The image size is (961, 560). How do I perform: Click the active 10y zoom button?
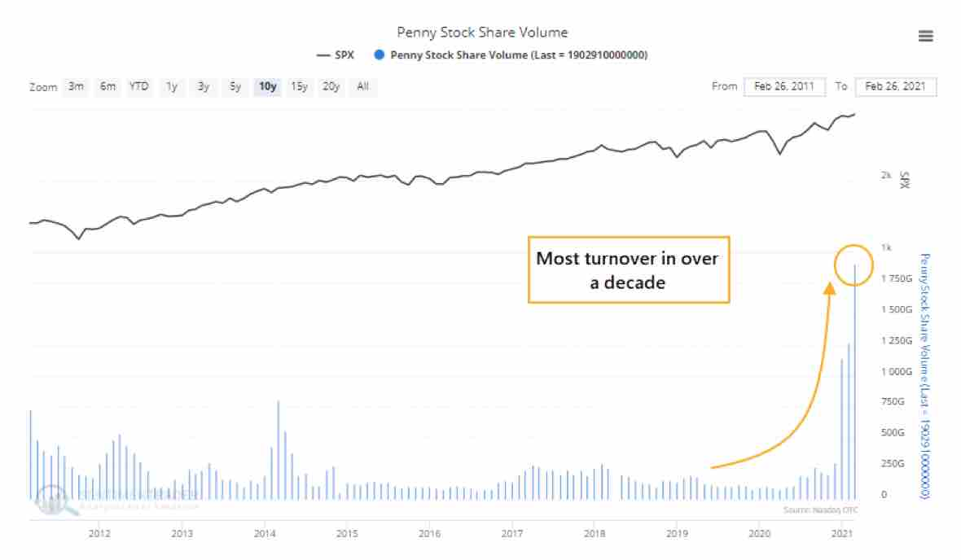[266, 86]
